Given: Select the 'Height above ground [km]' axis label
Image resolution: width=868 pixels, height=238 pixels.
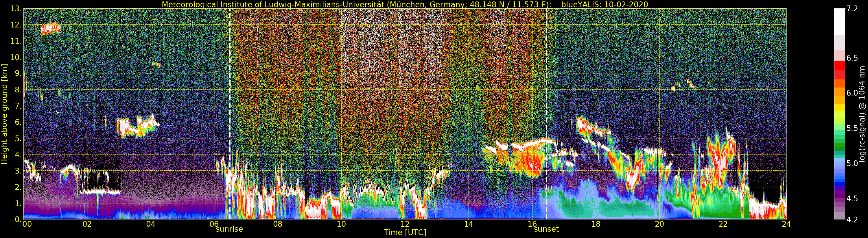Looking at the screenshot, I should (4, 114).
